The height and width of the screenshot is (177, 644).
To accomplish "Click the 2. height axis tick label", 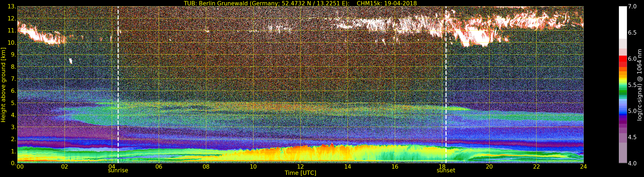I will pyautogui.click(x=13, y=139).
